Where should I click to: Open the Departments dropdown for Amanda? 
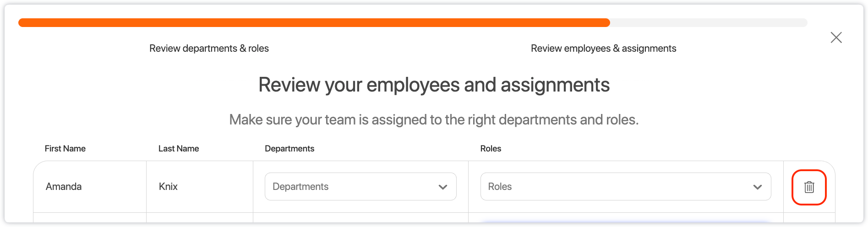coord(360,187)
